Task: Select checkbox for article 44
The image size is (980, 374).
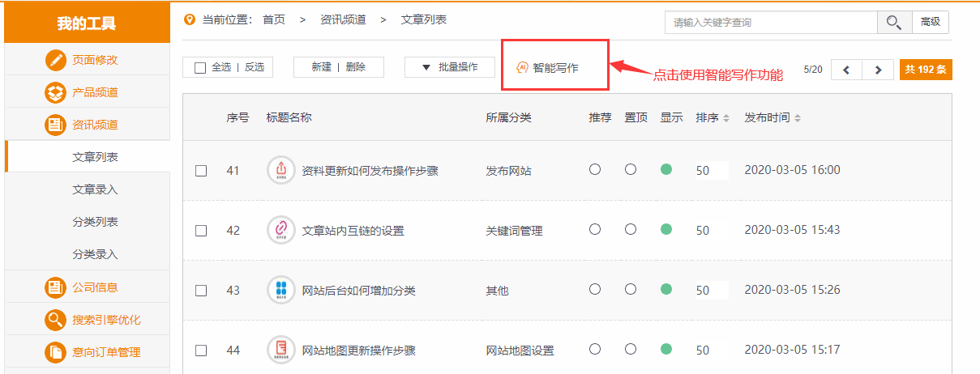Action: click(x=201, y=351)
